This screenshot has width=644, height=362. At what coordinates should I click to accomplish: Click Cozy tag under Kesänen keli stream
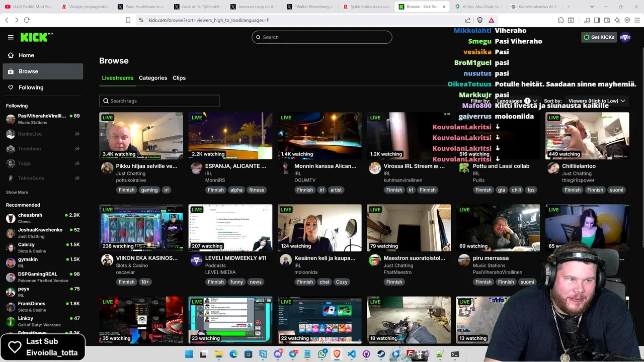[342, 282]
